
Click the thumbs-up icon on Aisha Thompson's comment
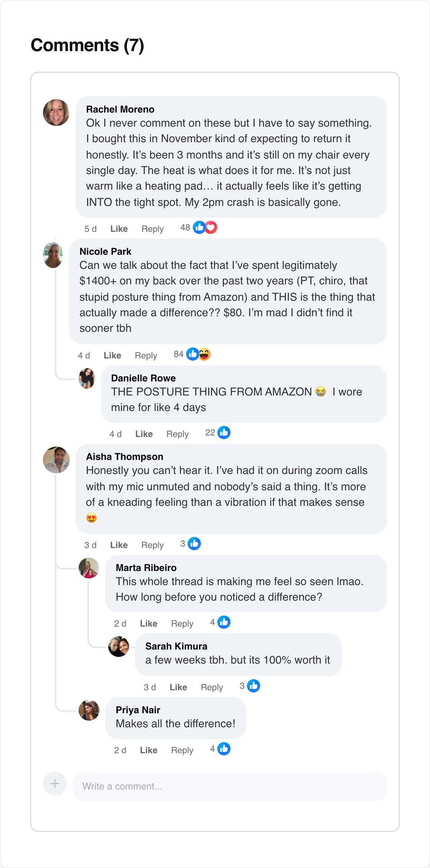(194, 544)
